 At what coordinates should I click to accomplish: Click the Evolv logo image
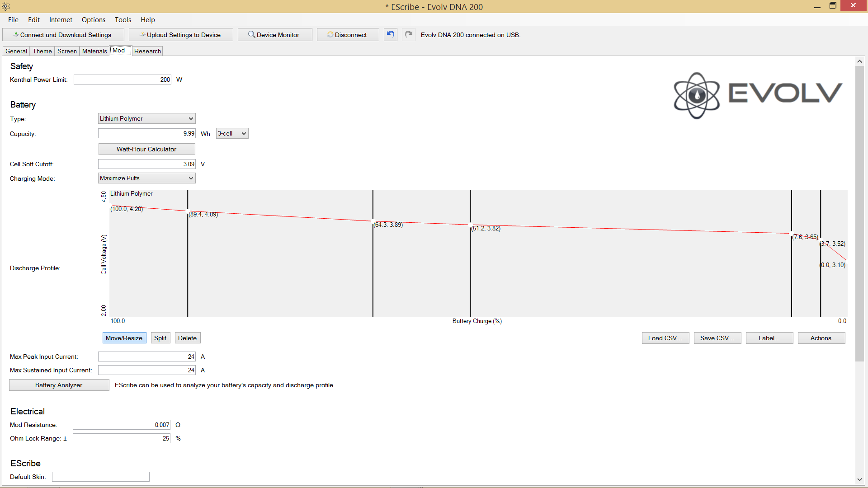pos(758,95)
